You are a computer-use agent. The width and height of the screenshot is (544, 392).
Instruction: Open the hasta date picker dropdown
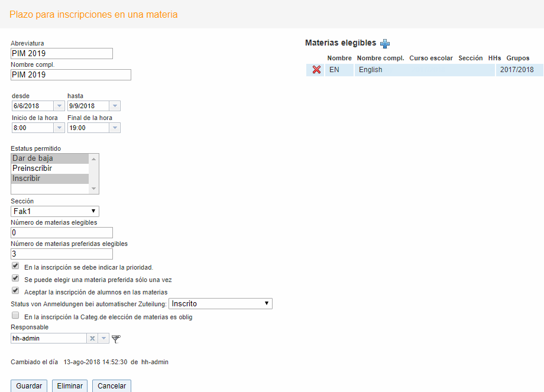115,106
